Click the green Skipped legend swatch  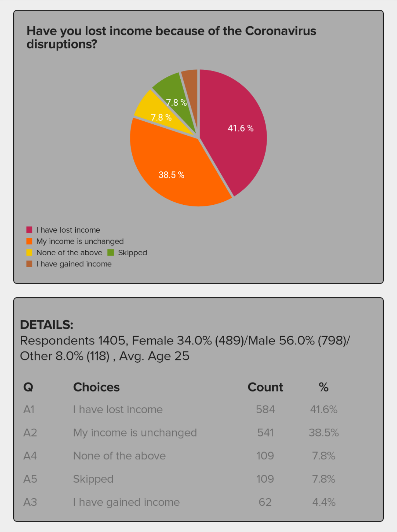pyautogui.click(x=111, y=252)
